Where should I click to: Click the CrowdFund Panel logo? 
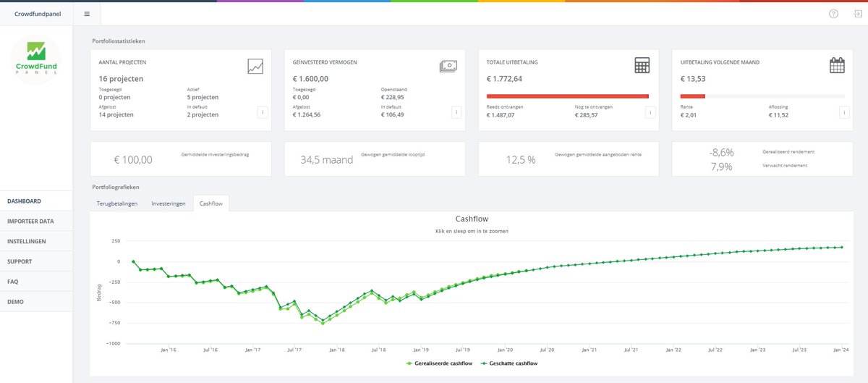(35, 59)
